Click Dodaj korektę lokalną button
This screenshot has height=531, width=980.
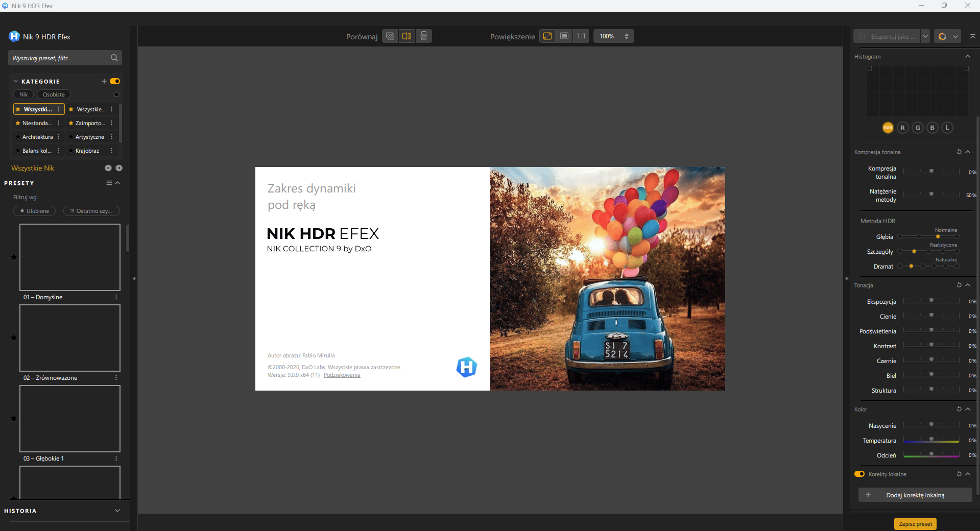click(x=915, y=495)
